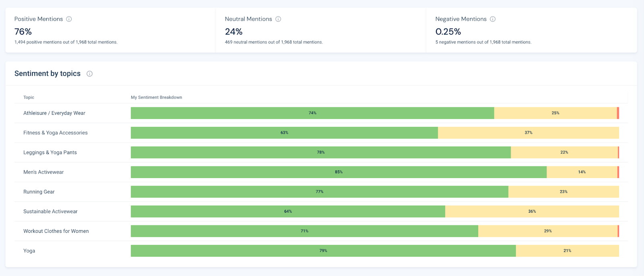Click the info icon beside Neutral Mentions
The image size is (644, 276).
[x=278, y=19]
